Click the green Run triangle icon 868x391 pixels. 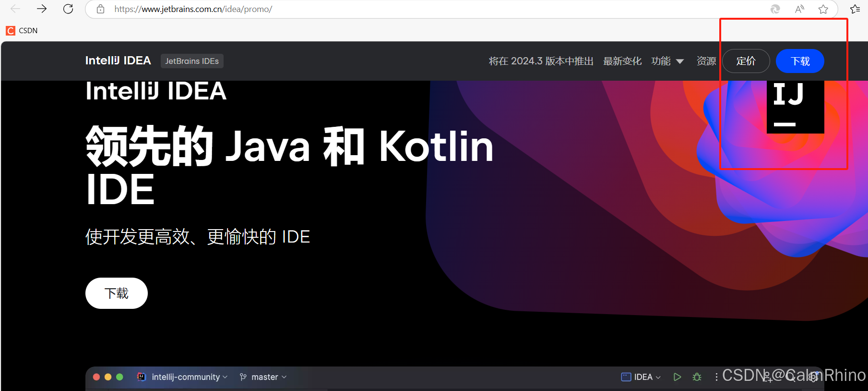677,377
